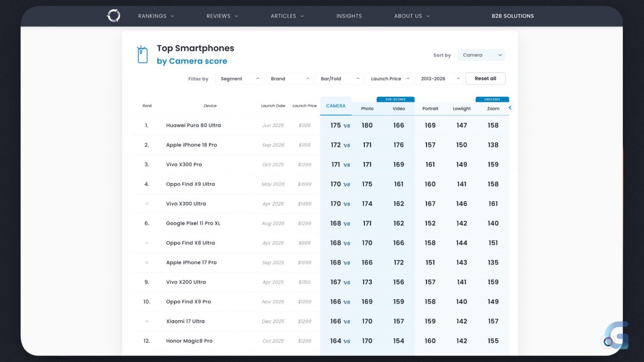Go to the Insights page

[x=349, y=16]
